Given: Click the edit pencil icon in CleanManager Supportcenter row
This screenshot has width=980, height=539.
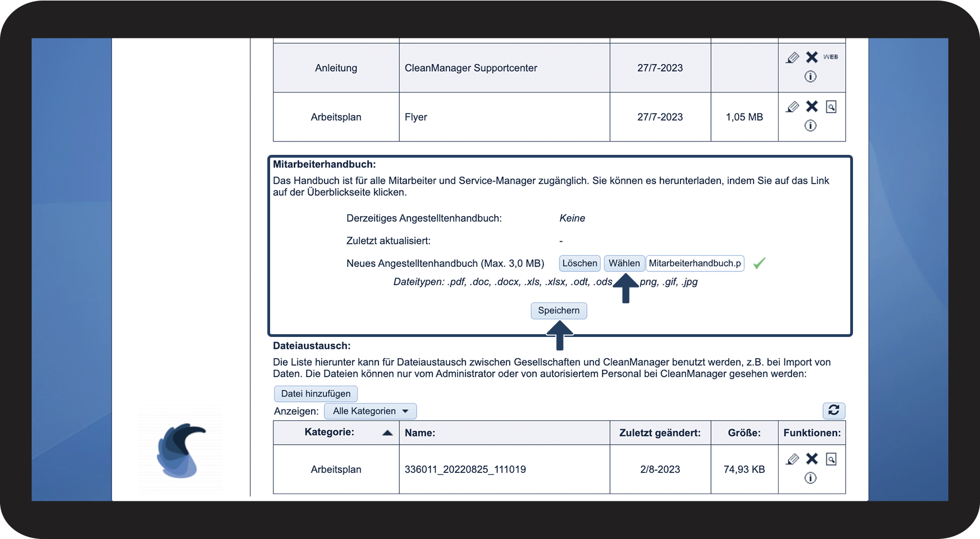Looking at the screenshot, I should [793, 58].
